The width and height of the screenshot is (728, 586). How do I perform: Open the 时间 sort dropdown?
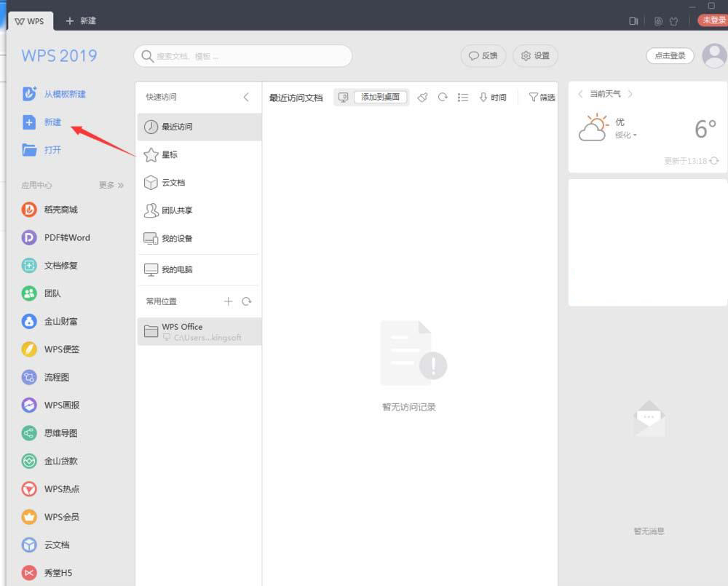pos(493,97)
